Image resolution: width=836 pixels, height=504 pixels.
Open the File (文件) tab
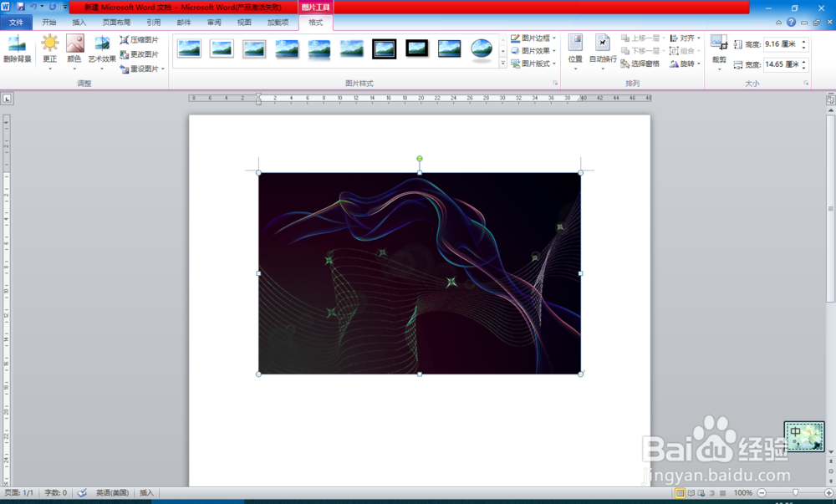coord(16,23)
